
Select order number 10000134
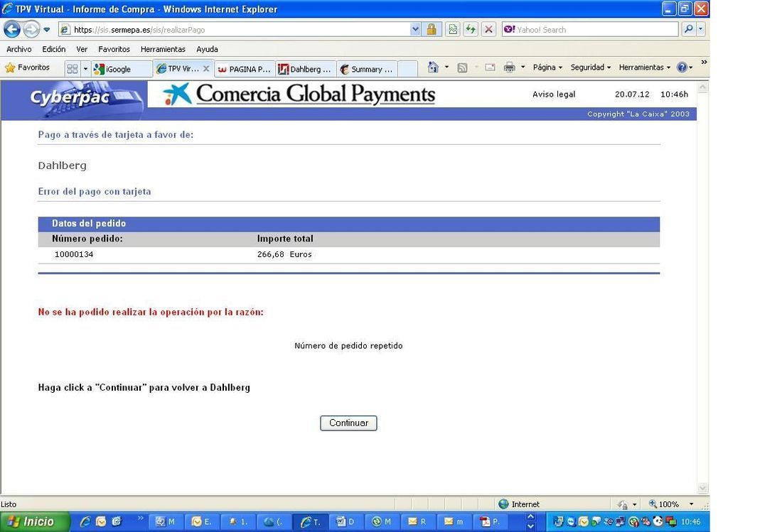[74, 254]
